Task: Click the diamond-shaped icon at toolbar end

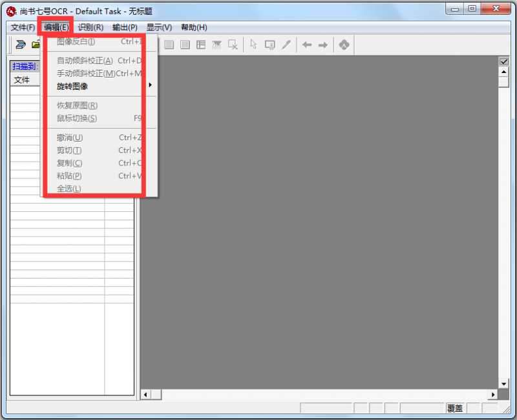Action: coord(344,45)
